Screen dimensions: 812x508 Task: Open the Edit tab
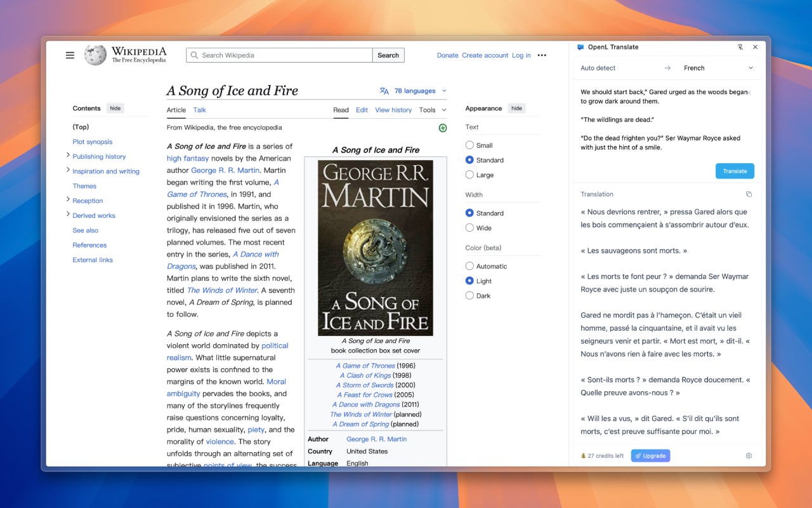click(x=362, y=110)
